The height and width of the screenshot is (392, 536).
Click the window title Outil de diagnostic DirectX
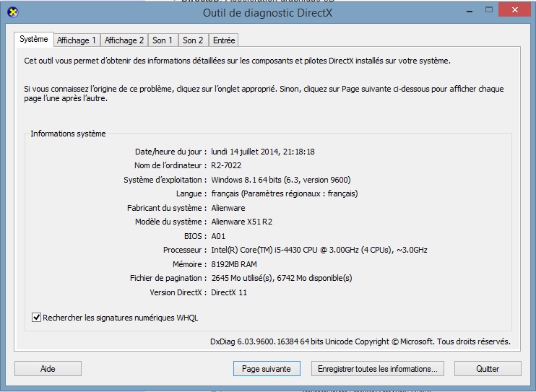click(268, 13)
